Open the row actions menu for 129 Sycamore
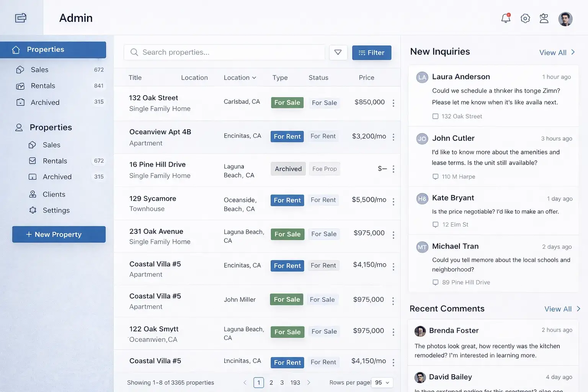 click(x=394, y=201)
